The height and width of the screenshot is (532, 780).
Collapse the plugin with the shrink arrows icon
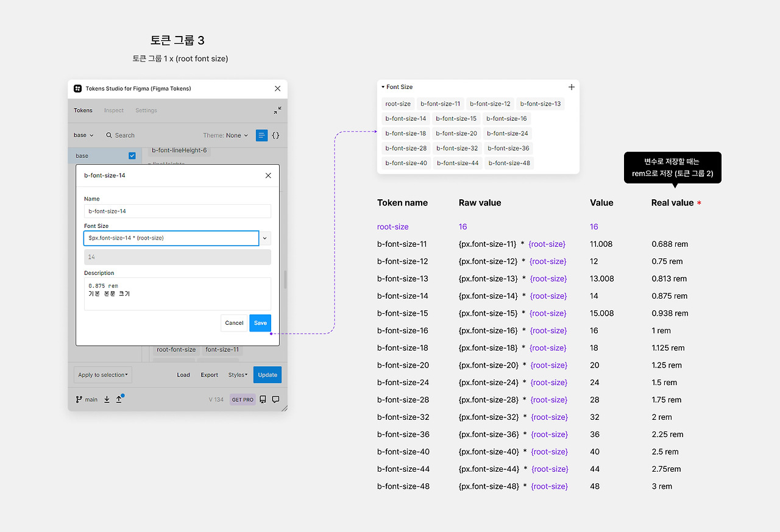[x=278, y=110]
